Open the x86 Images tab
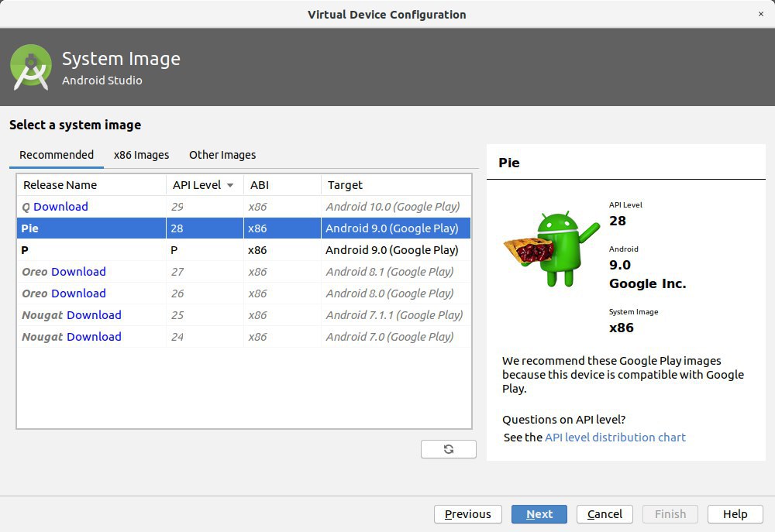The image size is (775, 532). (x=141, y=155)
